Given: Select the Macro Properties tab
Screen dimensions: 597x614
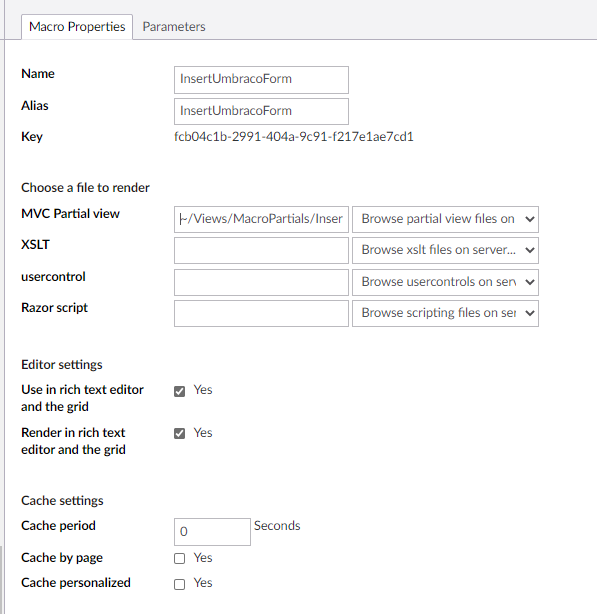Looking at the screenshot, I should [77, 27].
